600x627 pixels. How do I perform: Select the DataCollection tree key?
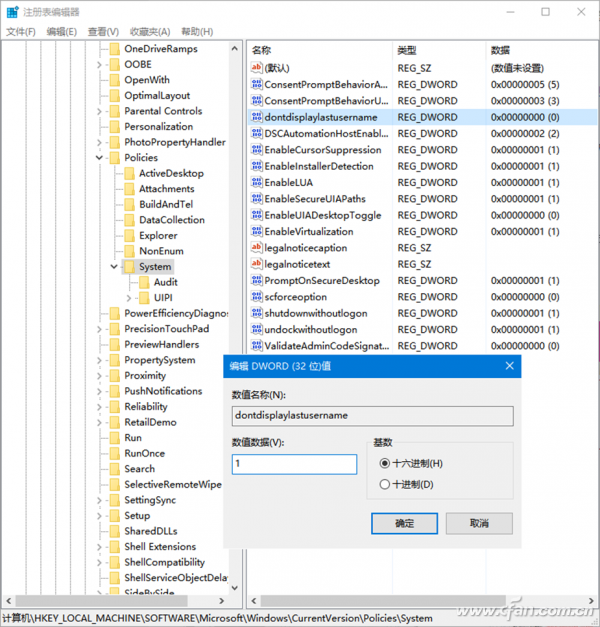(172, 220)
